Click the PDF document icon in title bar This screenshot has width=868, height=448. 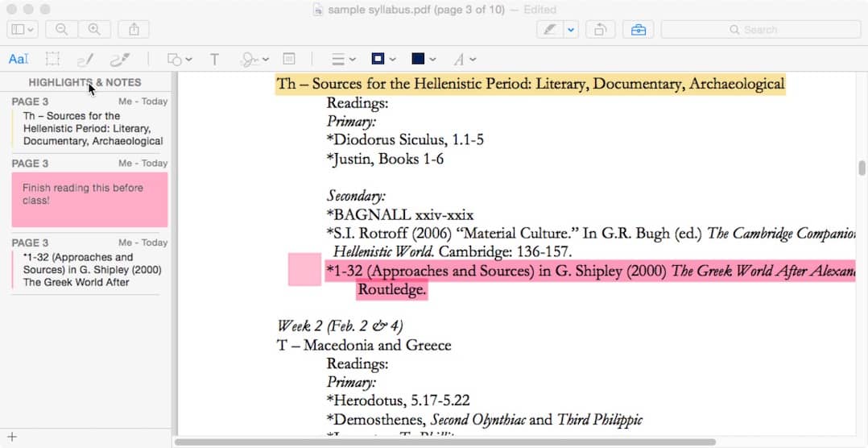[318, 10]
